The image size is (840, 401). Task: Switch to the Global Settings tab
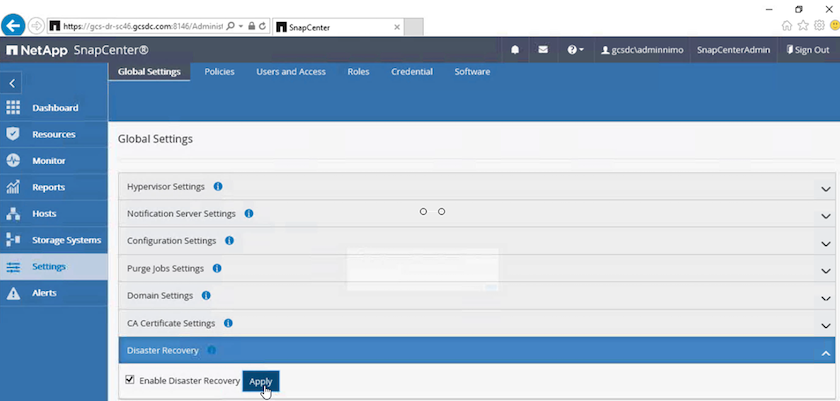click(x=149, y=72)
